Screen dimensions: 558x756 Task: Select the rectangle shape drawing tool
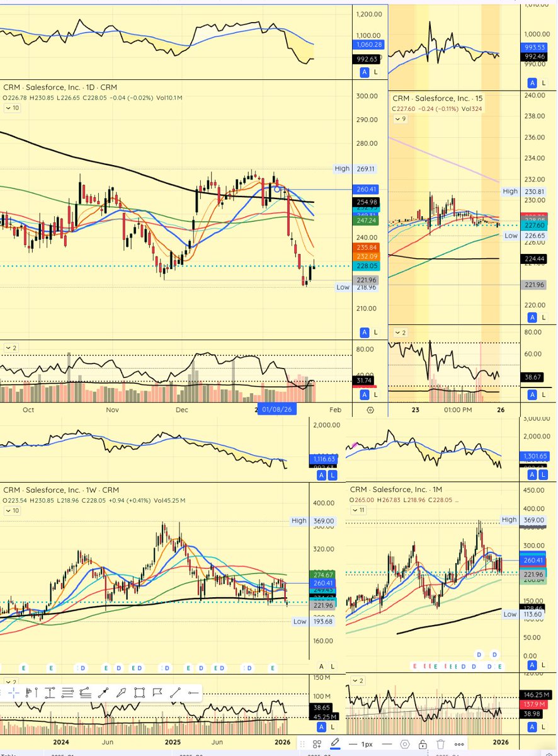(139, 692)
